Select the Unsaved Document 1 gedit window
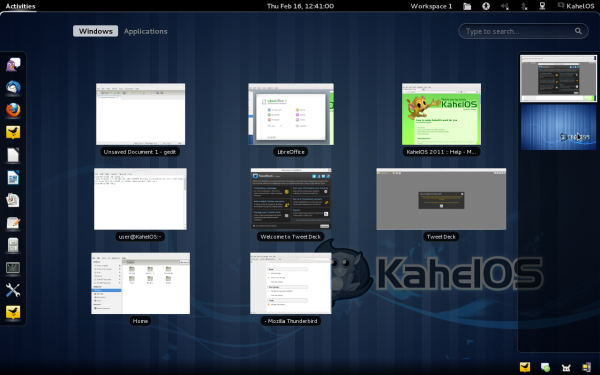Screen dimensions: 600x375 point(140,114)
